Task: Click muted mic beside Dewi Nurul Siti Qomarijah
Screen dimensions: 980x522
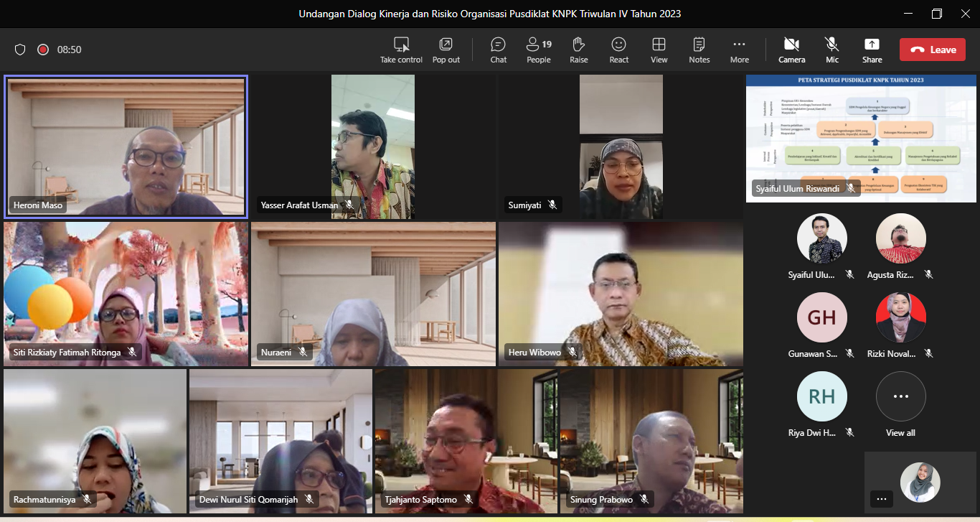Action: [x=309, y=499]
